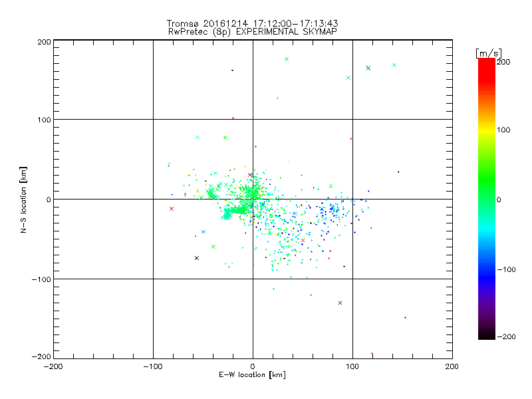
Task: Click the x-axis '0' tick label
Action: coord(253,366)
